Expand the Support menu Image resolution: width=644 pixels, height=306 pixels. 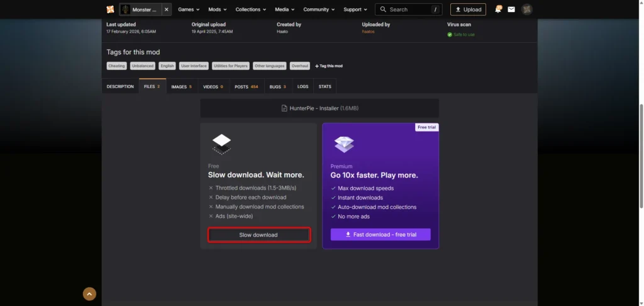(355, 9)
